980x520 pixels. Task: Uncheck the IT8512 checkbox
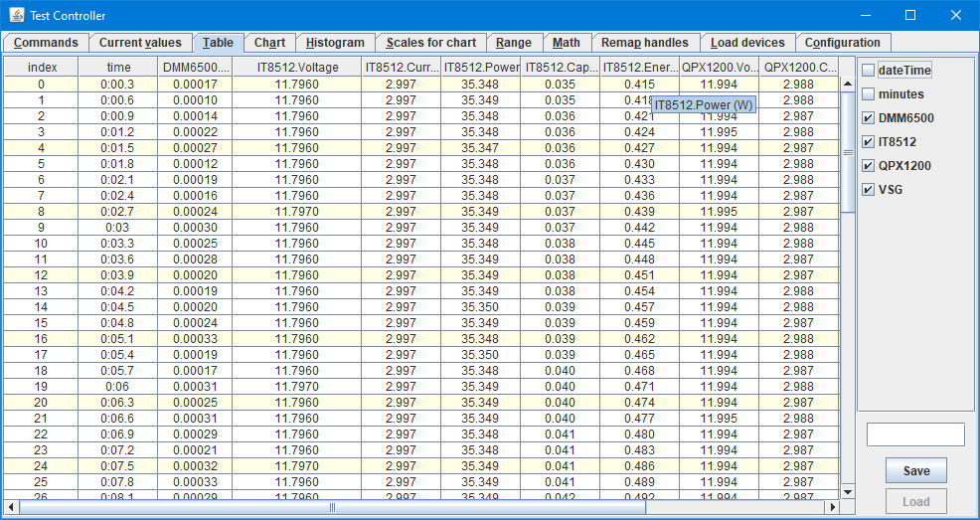pyautogui.click(x=868, y=142)
